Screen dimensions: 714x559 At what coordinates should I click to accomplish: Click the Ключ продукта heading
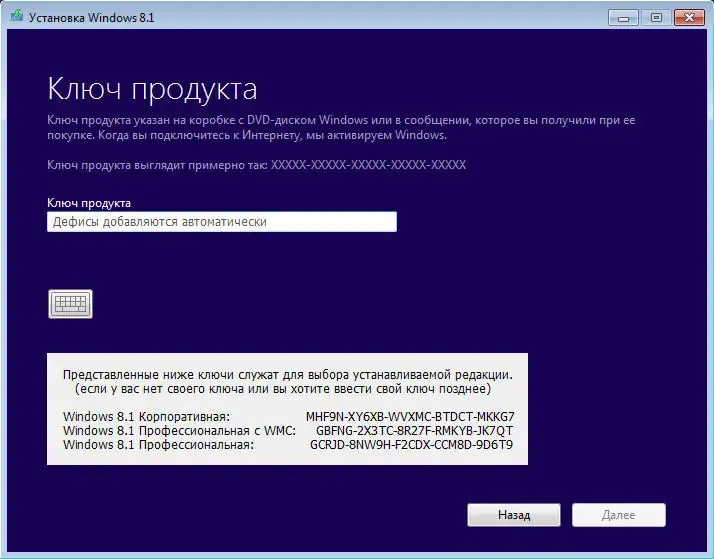pos(152,88)
